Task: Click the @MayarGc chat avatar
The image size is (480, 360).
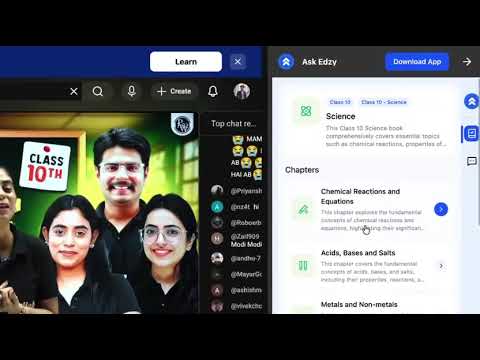Action: pos(217,274)
